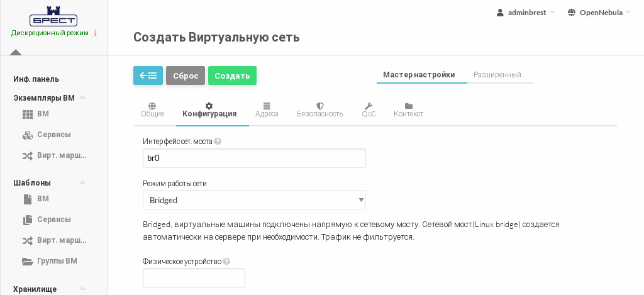The height and width of the screenshot is (295, 644).
Task: Collapse sidebar with the top arrow
Action: click(16, 52)
